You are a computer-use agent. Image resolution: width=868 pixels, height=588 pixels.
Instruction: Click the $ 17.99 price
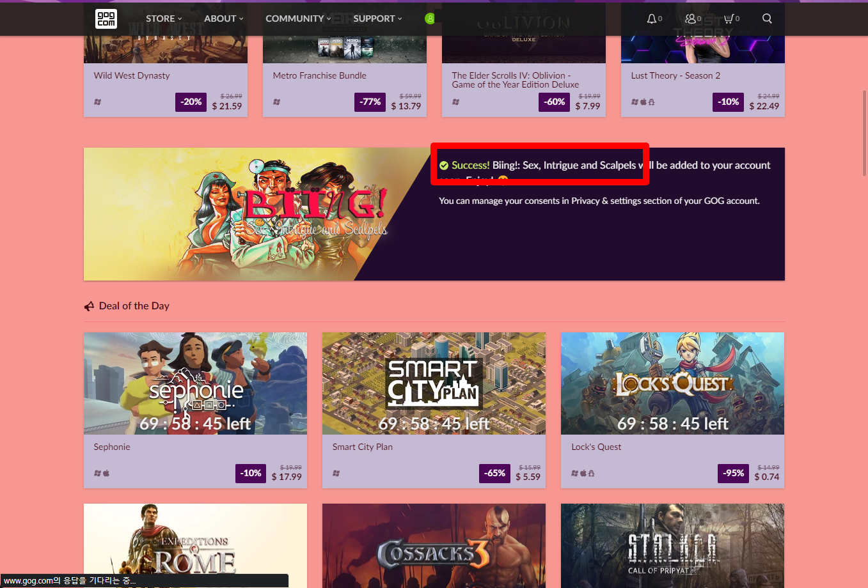[x=287, y=477]
